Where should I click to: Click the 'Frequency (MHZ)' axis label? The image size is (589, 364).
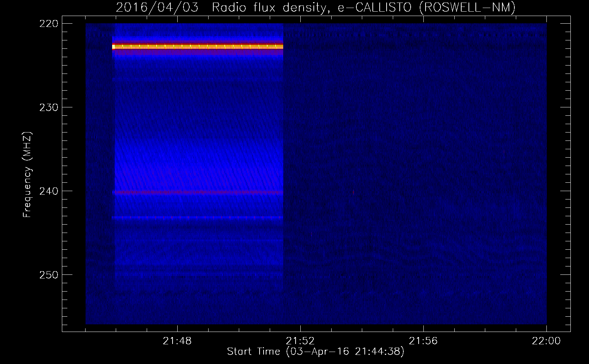coord(27,175)
